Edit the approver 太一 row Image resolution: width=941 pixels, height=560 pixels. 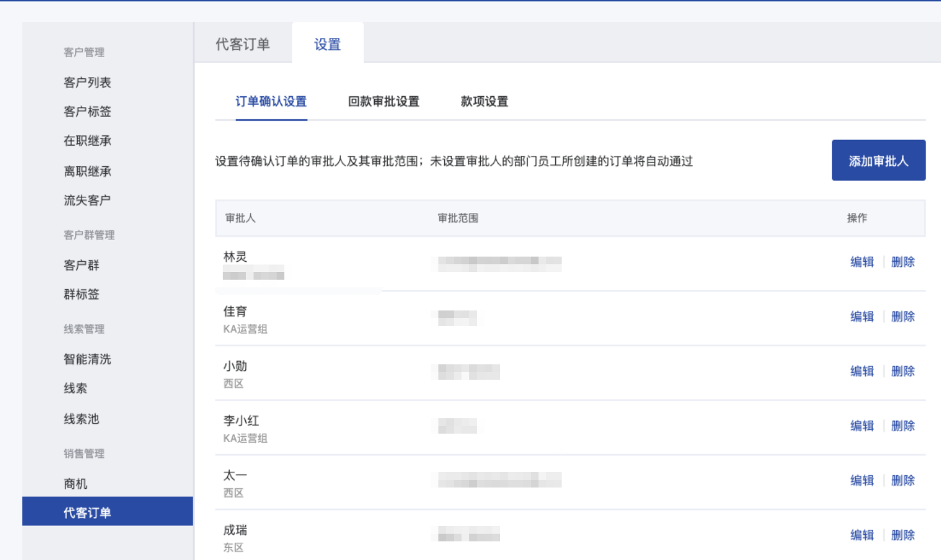point(862,480)
